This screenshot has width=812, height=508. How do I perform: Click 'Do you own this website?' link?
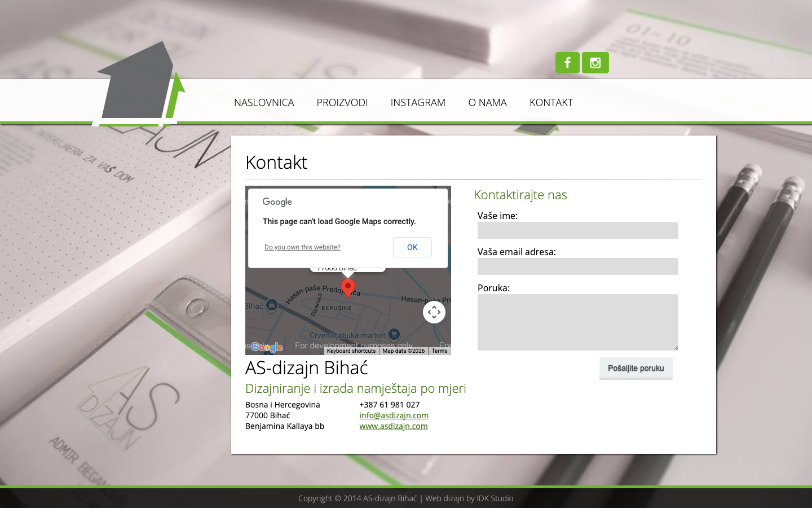302,247
